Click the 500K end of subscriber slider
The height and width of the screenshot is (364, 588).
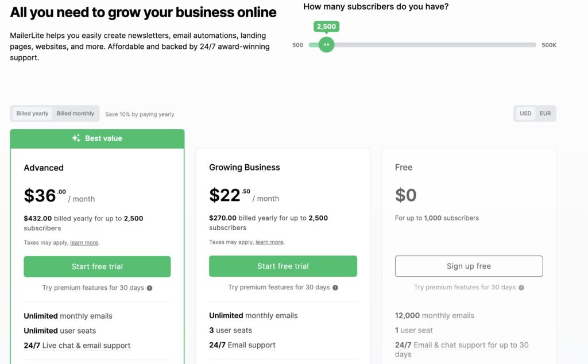click(x=549, y=45)
